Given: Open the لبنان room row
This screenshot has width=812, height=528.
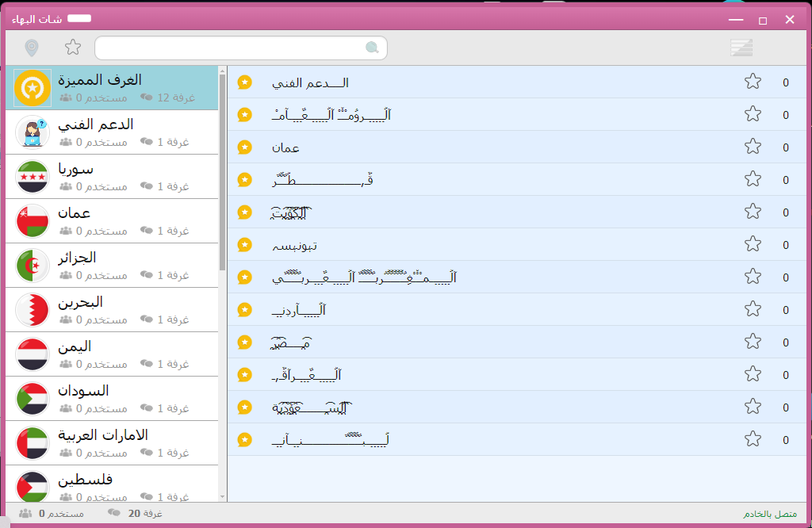Looking at the screenshot, I should click(x=517, y=439).
